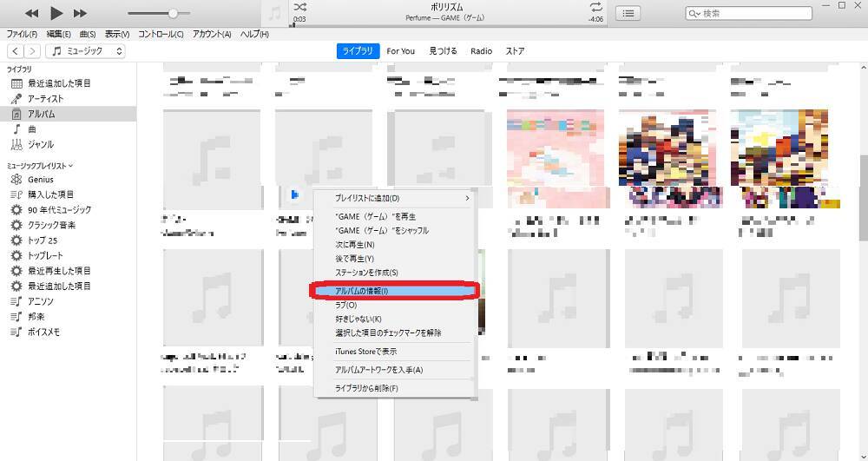Open the ミュージック media type dropdown
This screenshot has height=461, width=868.
pyautogui.click(x=85, y=51)
